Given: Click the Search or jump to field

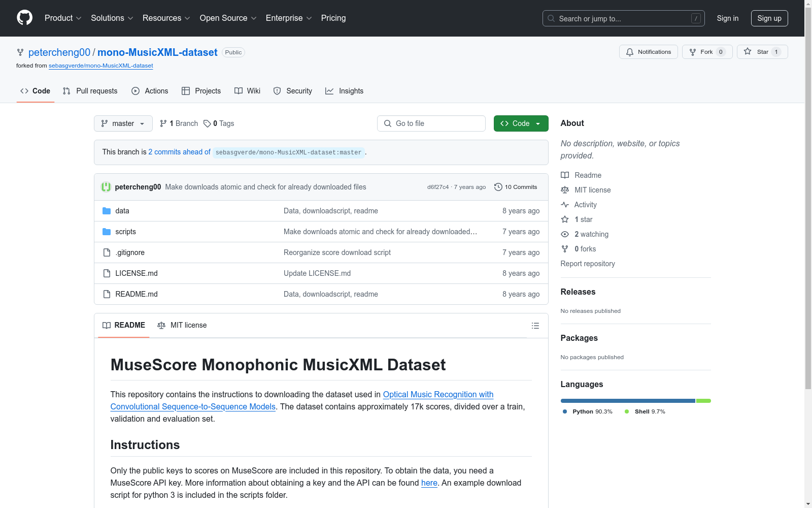Looking at the screenshot, I should (x=624, y=18).
